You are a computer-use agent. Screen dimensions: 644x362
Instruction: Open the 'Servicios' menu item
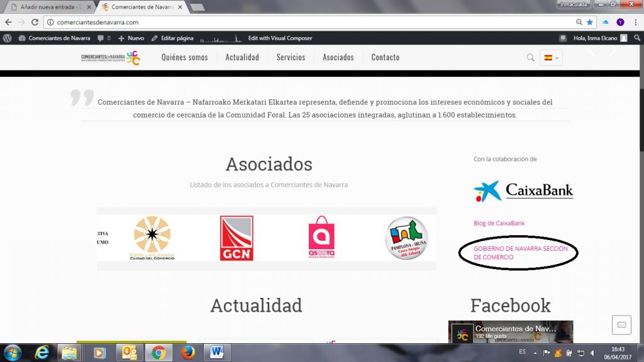[x=291, y=57]
